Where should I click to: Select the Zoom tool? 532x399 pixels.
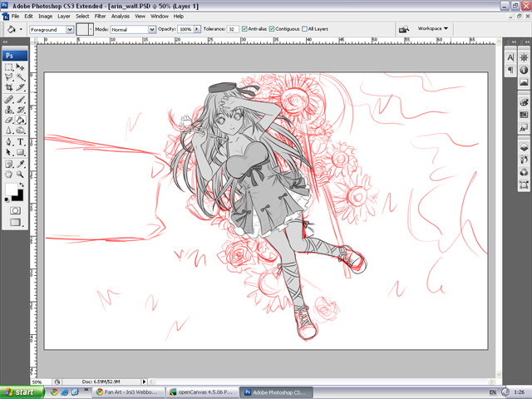click(x=20, y=175)
